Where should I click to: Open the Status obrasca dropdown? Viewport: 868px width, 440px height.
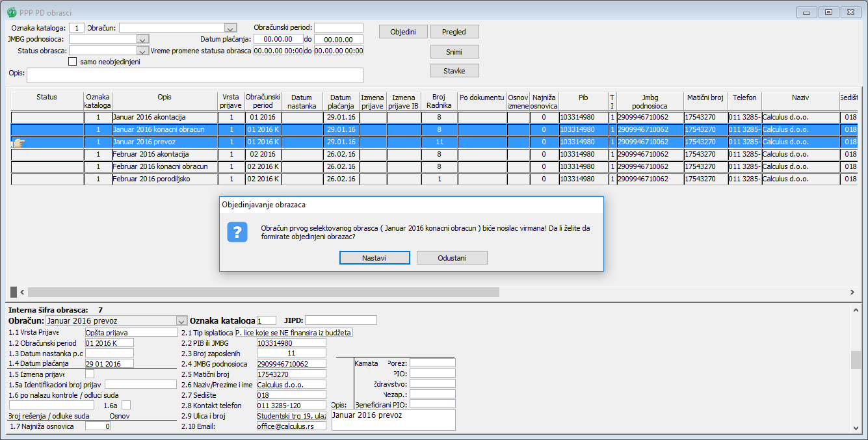coord(142,51)
